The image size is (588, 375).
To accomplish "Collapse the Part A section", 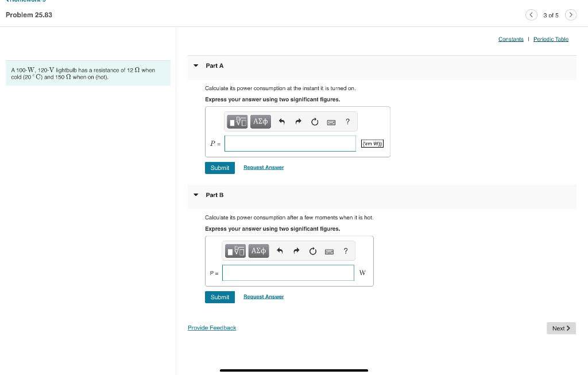I will 196,65.
